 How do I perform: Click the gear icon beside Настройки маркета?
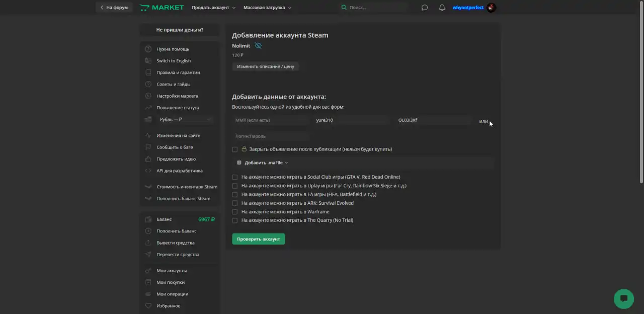148,96
